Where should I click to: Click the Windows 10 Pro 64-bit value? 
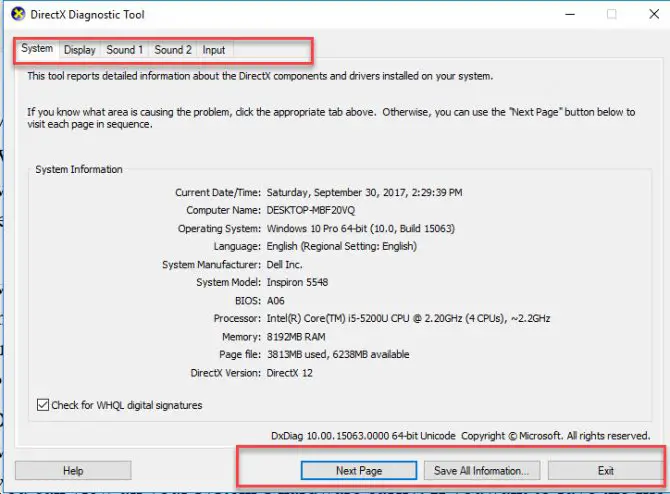click(x=361, y=228)
